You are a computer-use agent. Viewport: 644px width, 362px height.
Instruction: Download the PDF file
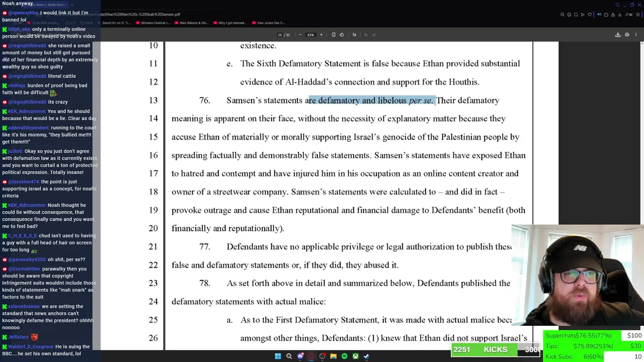[618, 35]
